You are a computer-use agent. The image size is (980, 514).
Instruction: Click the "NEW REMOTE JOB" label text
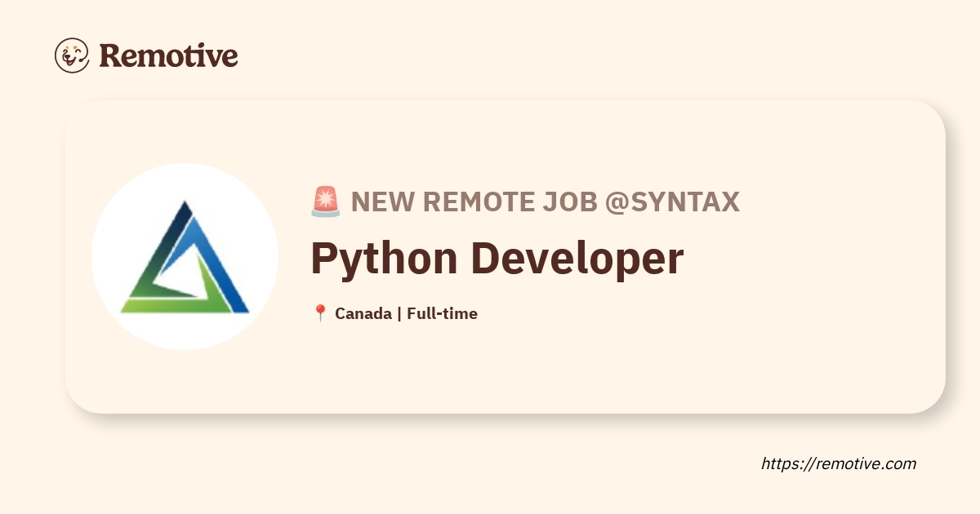click(474, 202)
